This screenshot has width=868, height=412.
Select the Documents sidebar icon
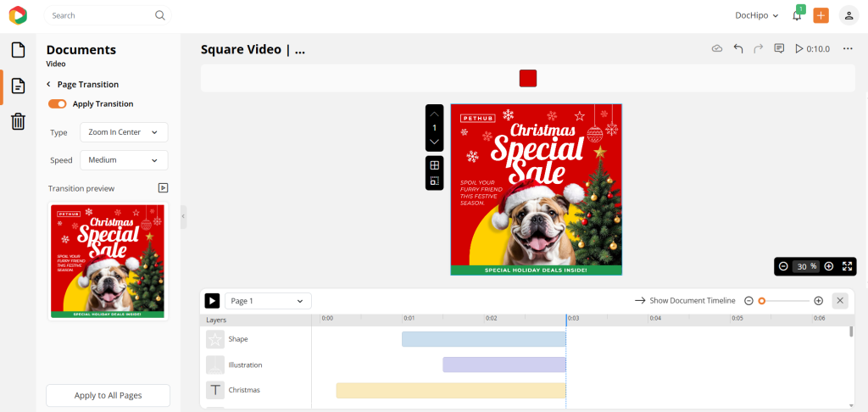click(x=19, y=86)
